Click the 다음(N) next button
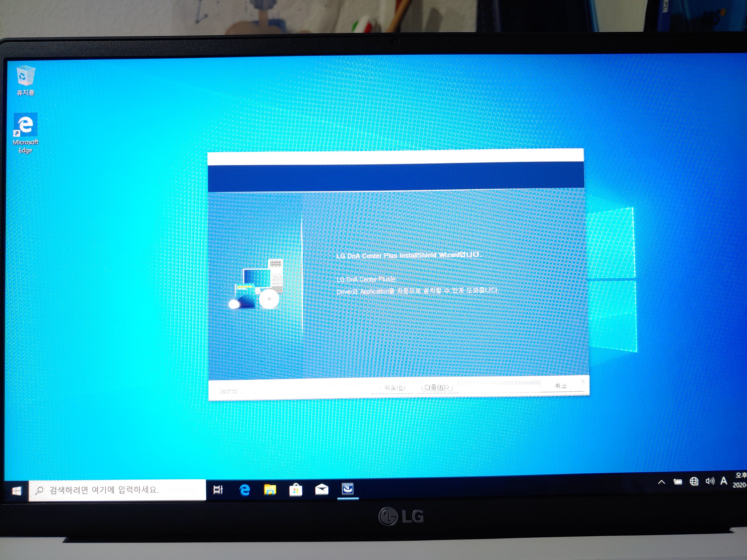 click(437, 387)
